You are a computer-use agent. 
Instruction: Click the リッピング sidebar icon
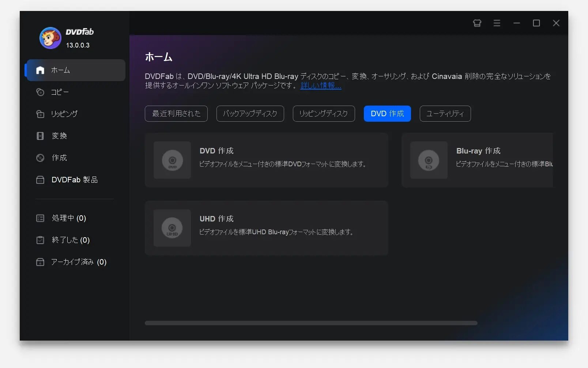pos(40,114)
